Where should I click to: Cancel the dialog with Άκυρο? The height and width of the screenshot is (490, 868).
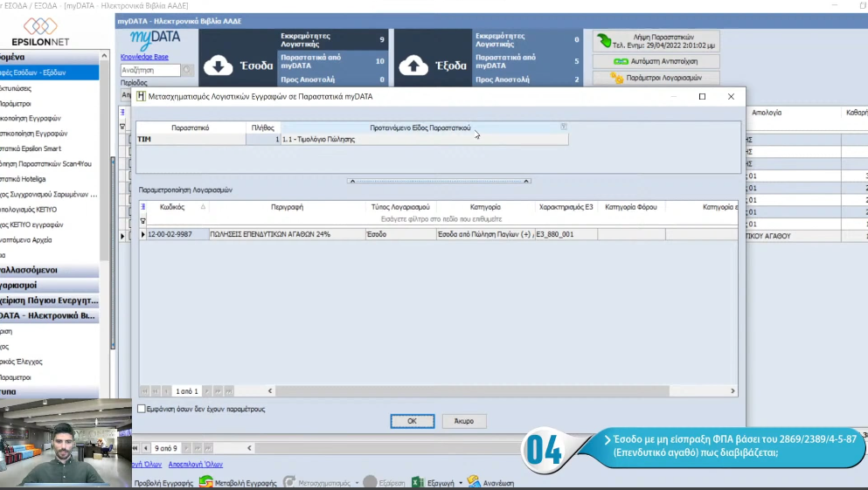pyautogui.click(x=464, y=421)
